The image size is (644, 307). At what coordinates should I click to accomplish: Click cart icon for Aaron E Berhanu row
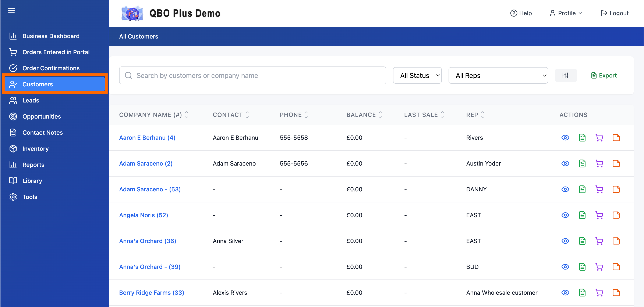click(599, 138)
